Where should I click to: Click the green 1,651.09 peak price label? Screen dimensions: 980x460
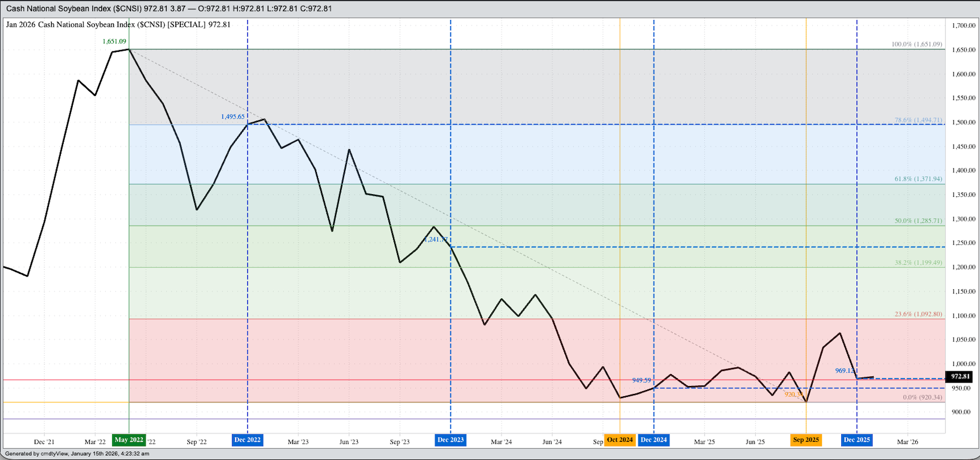pos(114,42)
